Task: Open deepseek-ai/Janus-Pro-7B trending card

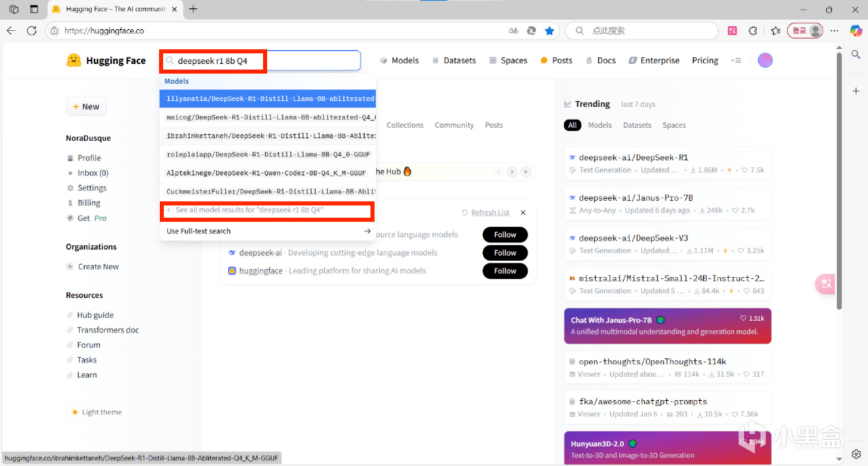Action: [667, 203]
